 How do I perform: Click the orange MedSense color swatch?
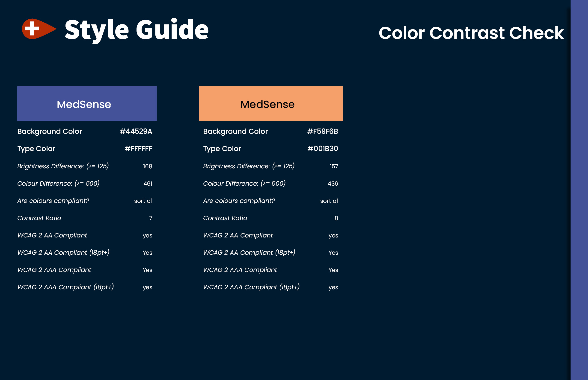270,104
